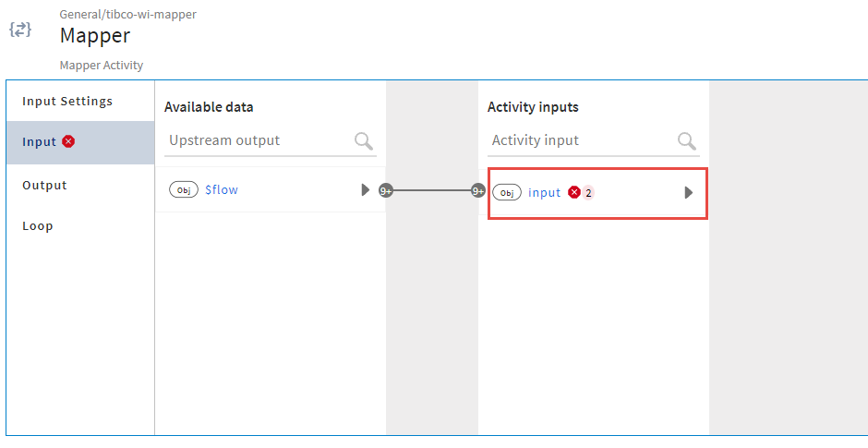Expand the input object in Activity inputs
This screenshot has width=868, height=448.
point(688,192)
